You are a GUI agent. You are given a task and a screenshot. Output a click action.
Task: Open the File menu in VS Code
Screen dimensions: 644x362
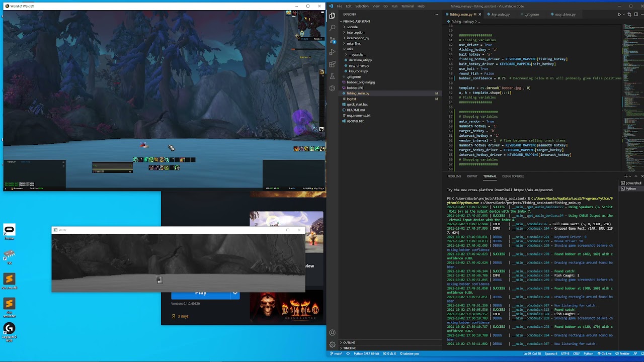(340, 6)
